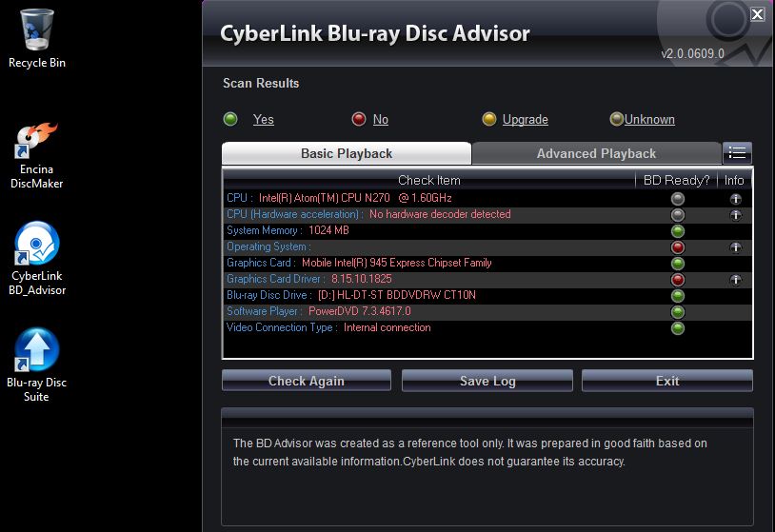Image resolution: width=775 pixels, height=532 pixels.
Task: Click version label 'v2.0.0609.0'
Action: coord(692,53)
